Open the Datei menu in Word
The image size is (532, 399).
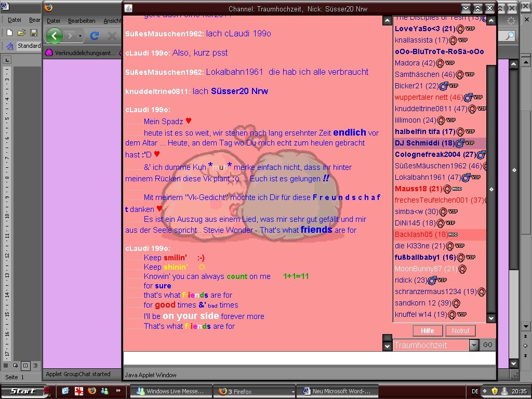click(14, 20)
